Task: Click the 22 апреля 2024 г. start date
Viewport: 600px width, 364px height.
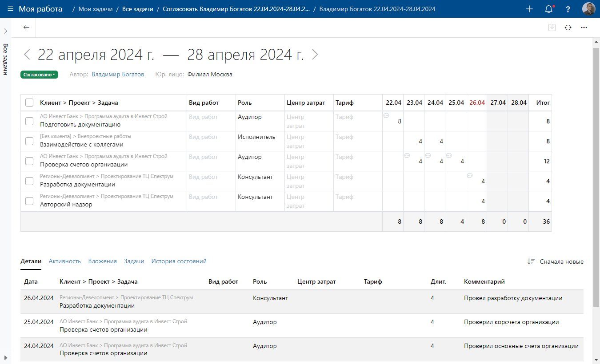Action: [96, 55]
